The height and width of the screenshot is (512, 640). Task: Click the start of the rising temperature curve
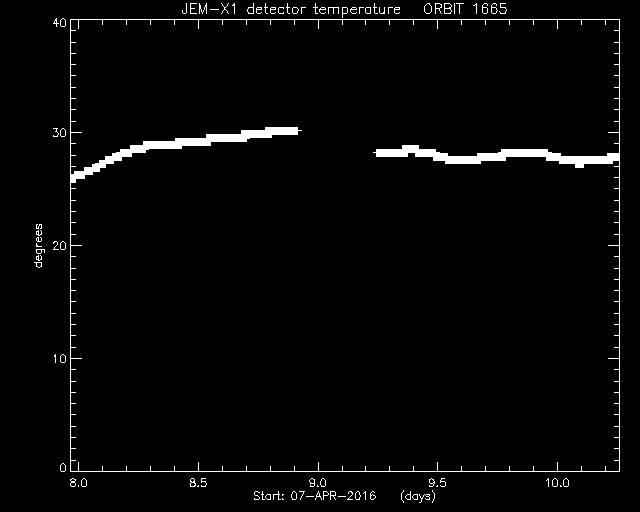tap(75, 177)
